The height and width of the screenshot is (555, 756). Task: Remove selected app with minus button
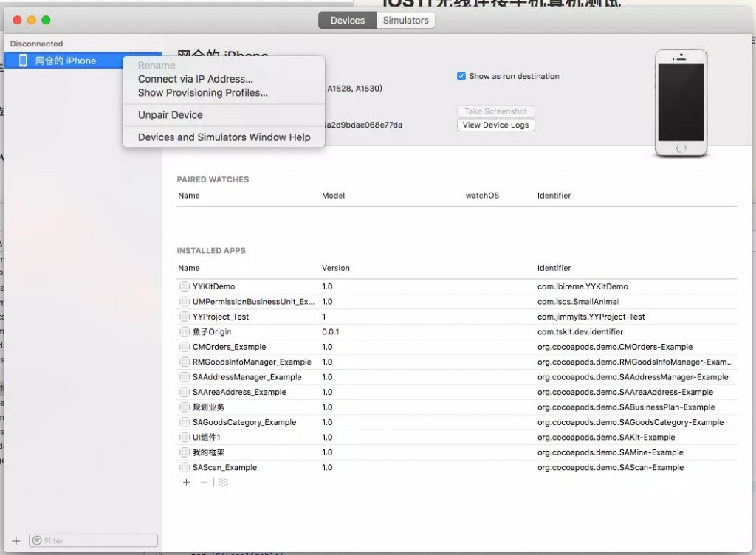(205, 482)
